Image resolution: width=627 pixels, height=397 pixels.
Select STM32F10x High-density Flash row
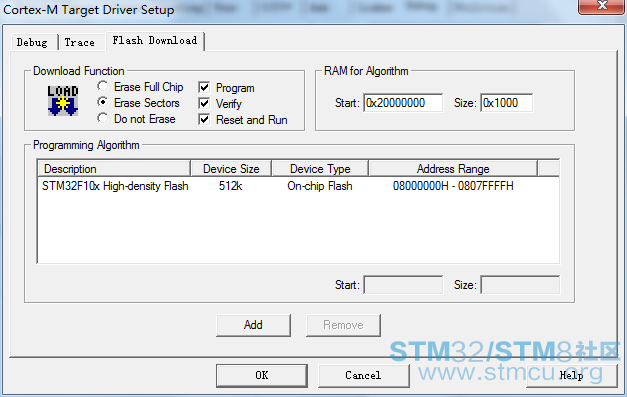click(x=298, y=186)
